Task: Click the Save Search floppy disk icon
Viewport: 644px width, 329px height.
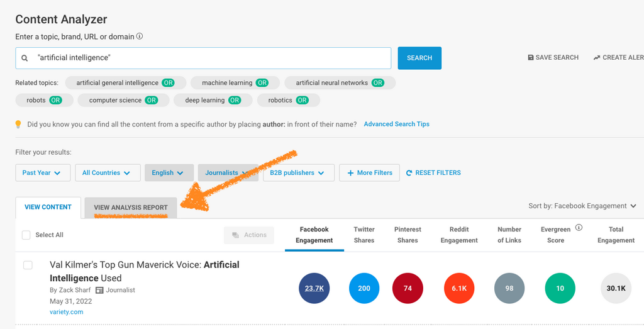Action: click(531, 58)
